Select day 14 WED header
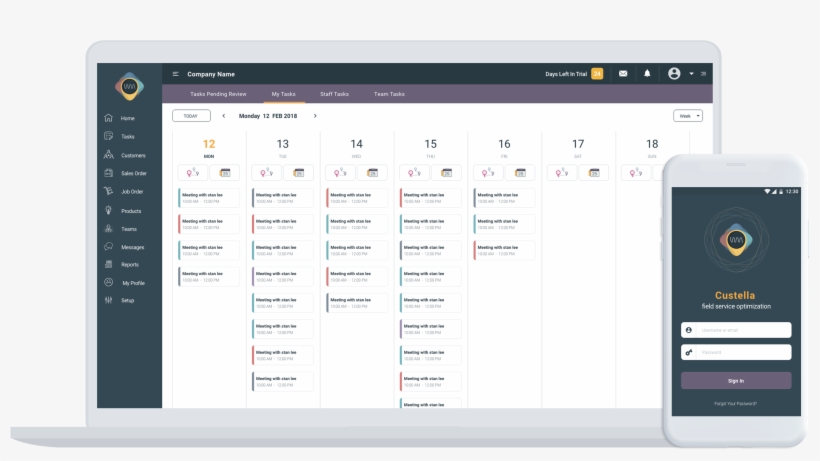Viewport: 820px width, 461px height. click(x=356, y=147)
